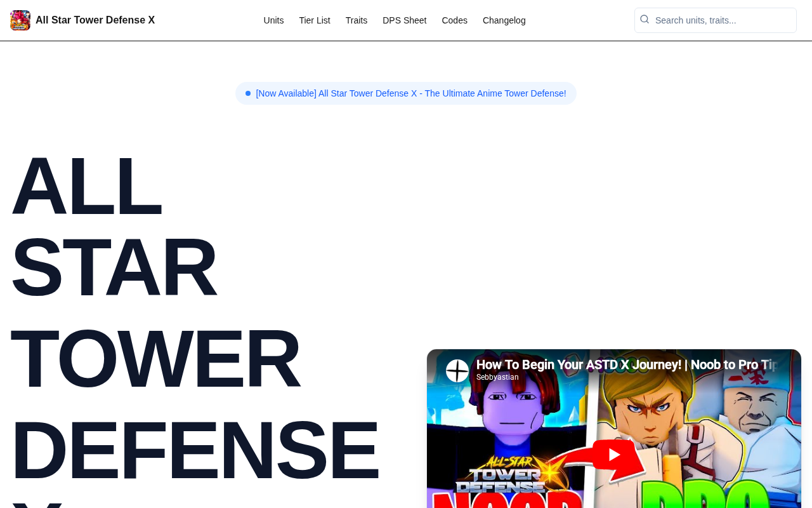The height and width of the screenshot is (508, 812).
Task: Click the ALL STAR TOWER DEFENSE X heading
Action: pos(195,327)
